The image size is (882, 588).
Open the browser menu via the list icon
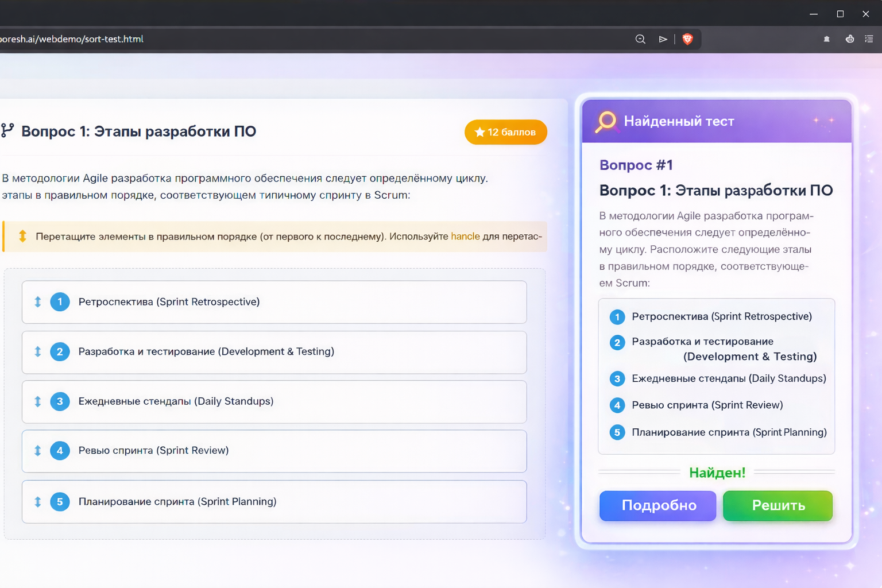pos(869,39)
